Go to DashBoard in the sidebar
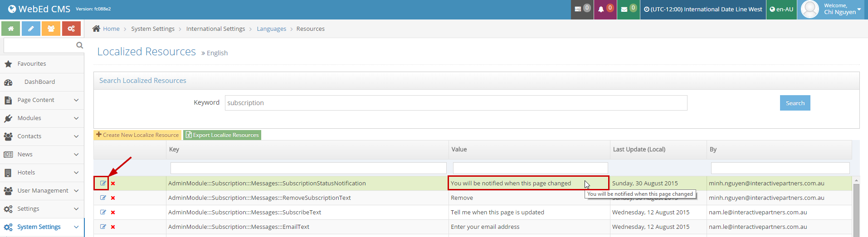 (x=39, y=82)
